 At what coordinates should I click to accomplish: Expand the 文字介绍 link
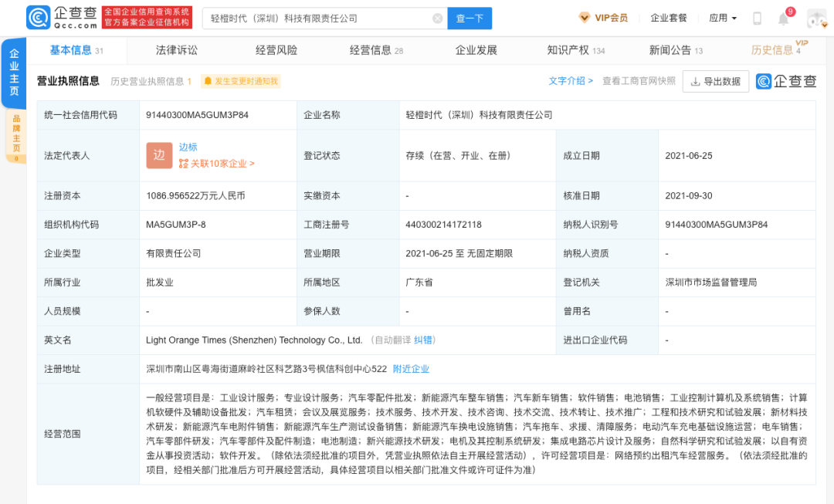571,81
